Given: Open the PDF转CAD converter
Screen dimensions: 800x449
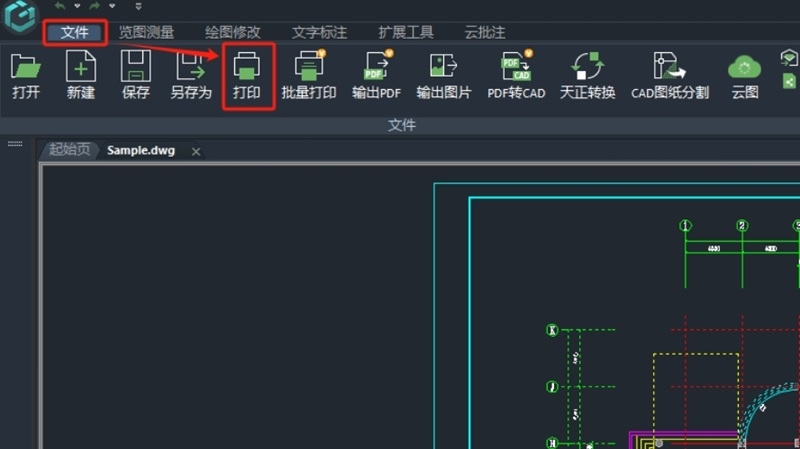Looking at the screenshot, I should tap(516, 76).
